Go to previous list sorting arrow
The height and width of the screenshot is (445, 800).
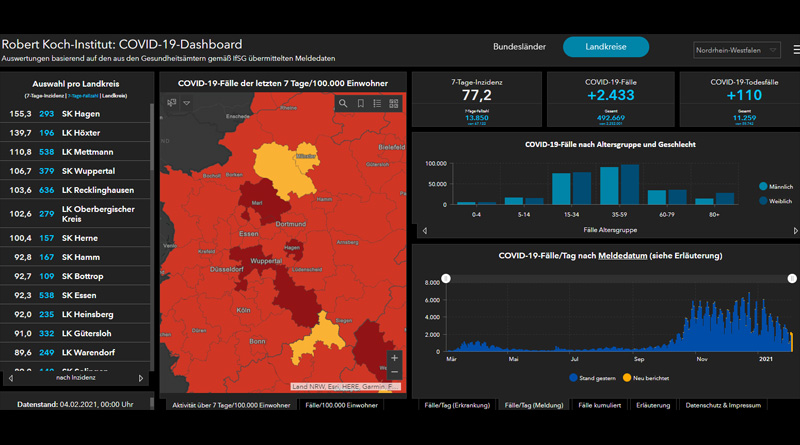tap(11, 378)
